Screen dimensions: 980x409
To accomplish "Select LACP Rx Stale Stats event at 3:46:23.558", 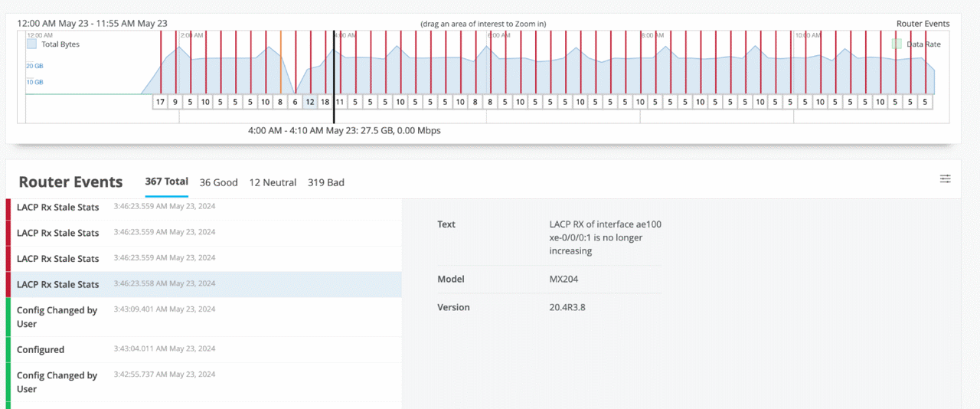I will click(204, 284).
